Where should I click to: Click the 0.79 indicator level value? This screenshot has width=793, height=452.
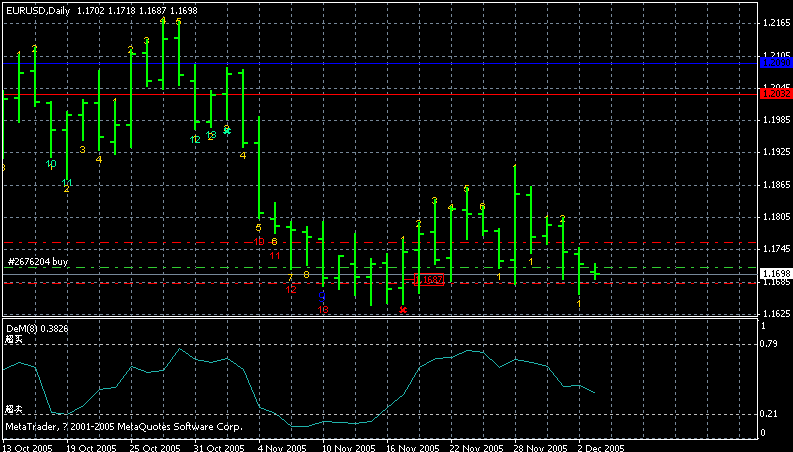tap(769, 344)
